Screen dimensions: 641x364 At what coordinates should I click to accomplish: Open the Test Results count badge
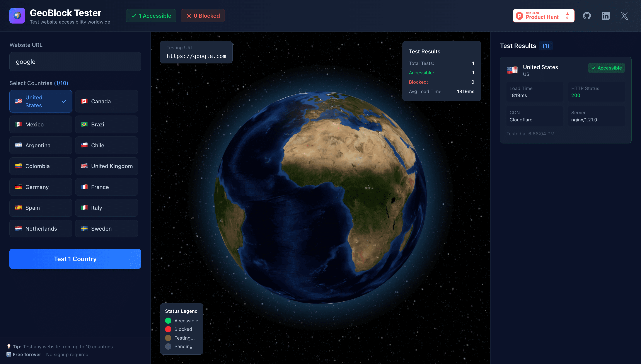tap(546, 46)
